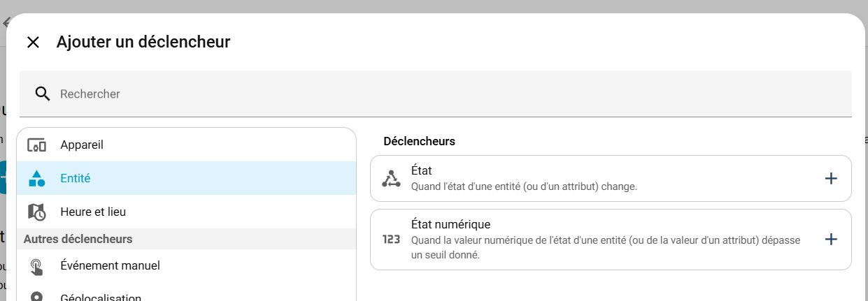Click the Entité shapes icon
868x301 pixels.
[37, 179]
